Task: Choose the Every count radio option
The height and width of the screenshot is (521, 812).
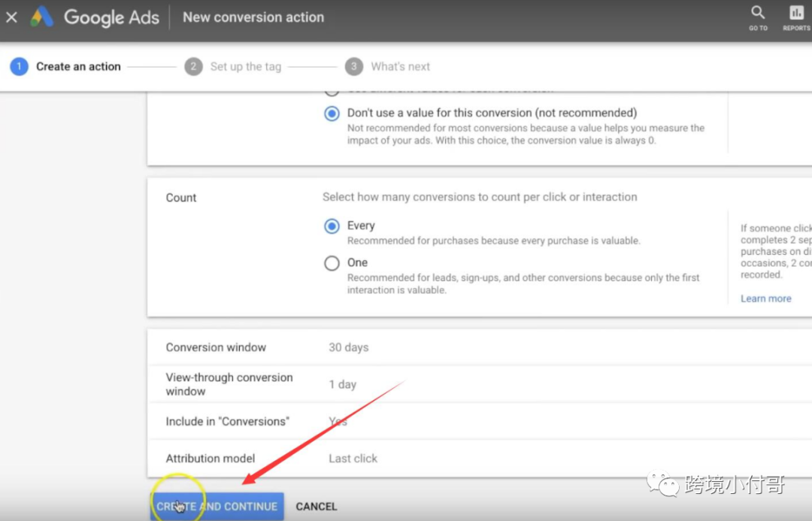Action: click(332, 226)
